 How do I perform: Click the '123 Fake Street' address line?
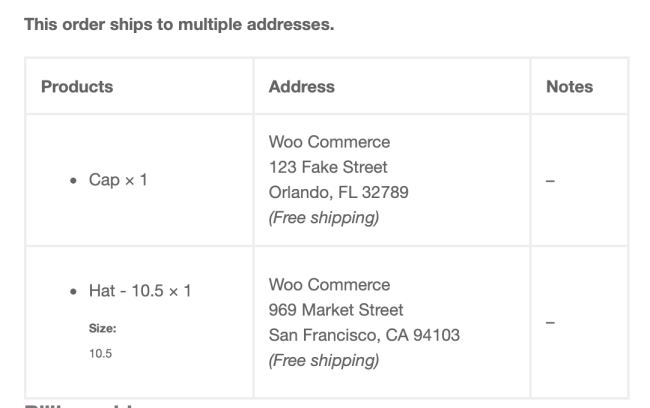(328, 167)
